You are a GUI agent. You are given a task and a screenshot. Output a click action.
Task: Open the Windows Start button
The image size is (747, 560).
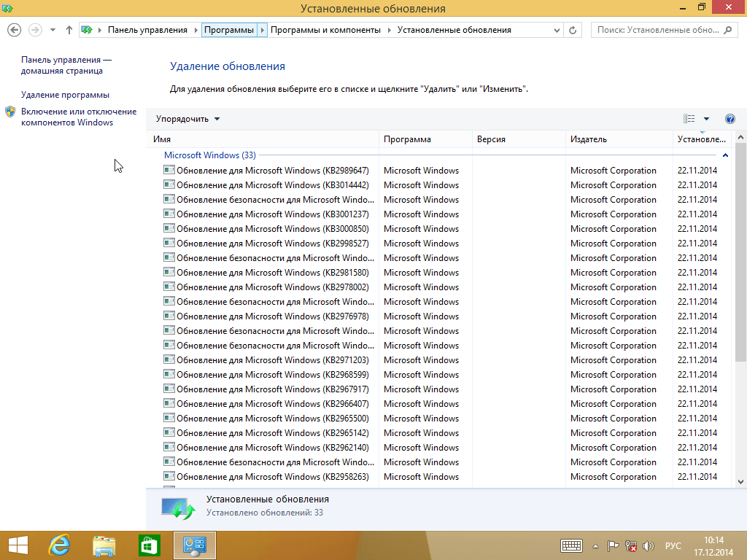tap(18, 545)
